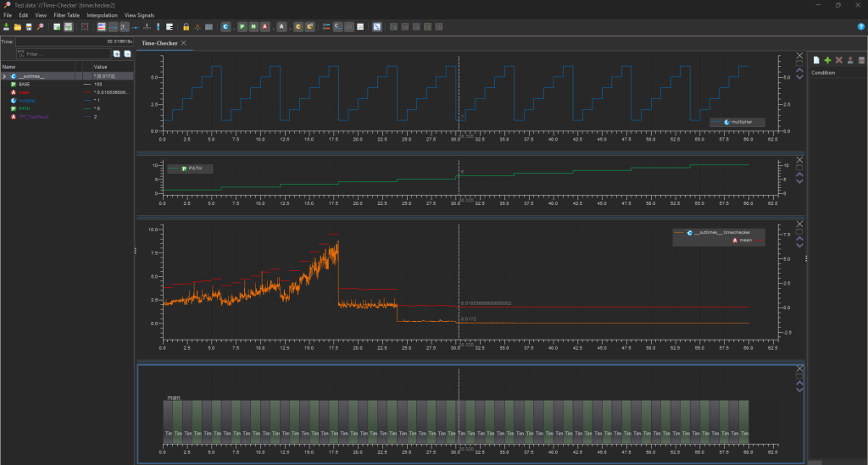Screen dimensions: 868x465
Task: Expand the __sutimes__ tree node
Action: (x=5, y=76)
